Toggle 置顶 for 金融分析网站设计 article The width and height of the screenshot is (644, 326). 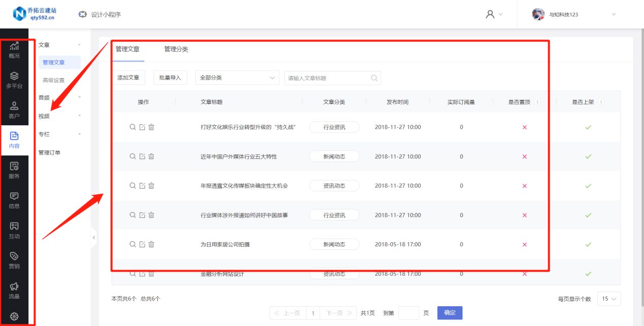(x=524, y=273)
